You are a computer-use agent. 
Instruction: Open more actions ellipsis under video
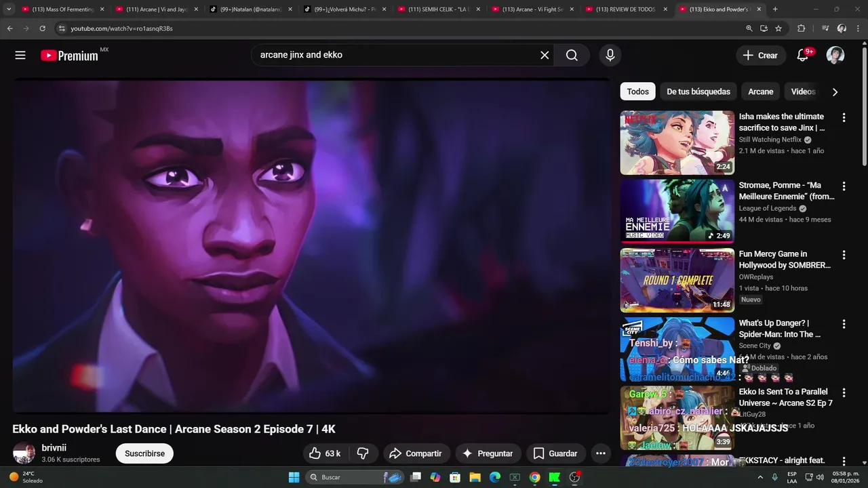(x=600, y=453)
